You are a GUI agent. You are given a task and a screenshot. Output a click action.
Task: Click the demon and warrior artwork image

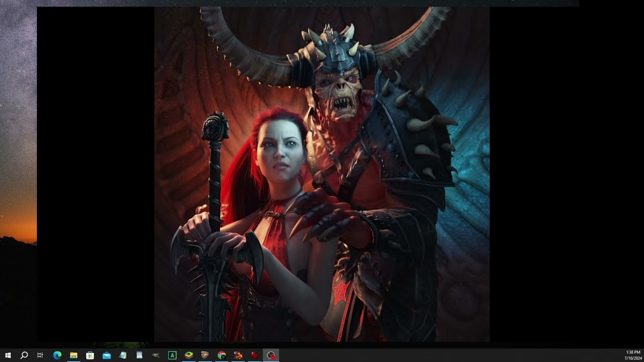[322, 174]
